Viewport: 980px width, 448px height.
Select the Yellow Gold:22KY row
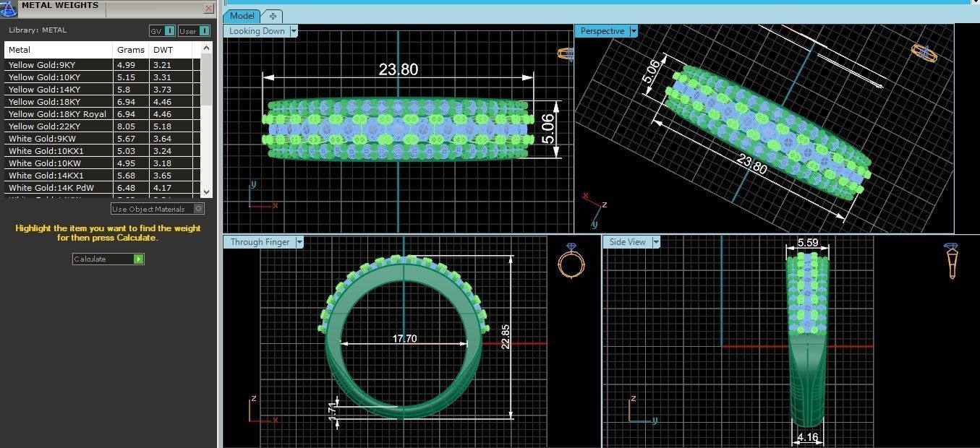102,126
